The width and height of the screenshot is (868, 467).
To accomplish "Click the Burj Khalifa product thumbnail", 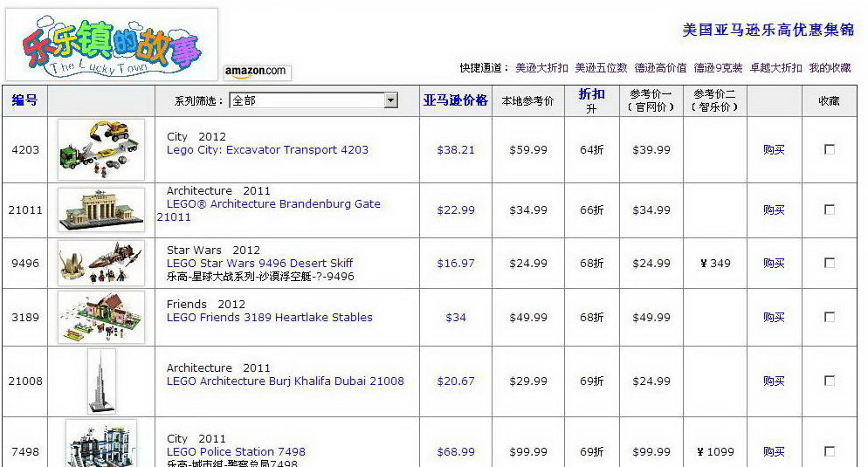I will coord(101,381).
